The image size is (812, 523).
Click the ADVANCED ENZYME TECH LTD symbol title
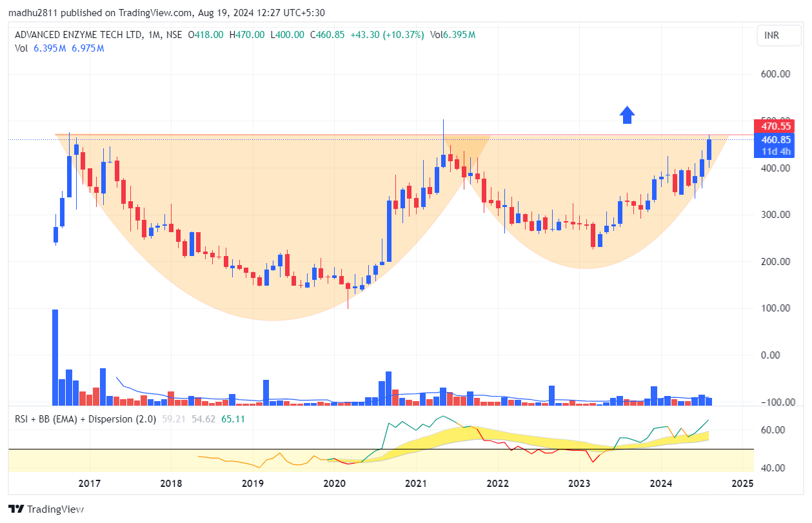point(78,35)
